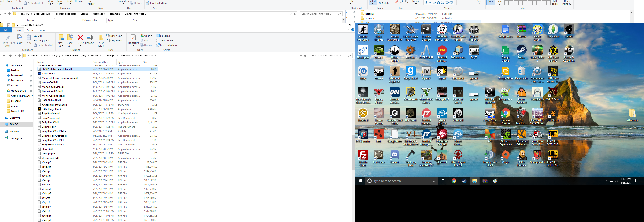Collapse the Explorer ribbon with the chevron
The image size is (644, 222).
coord(348,30)
